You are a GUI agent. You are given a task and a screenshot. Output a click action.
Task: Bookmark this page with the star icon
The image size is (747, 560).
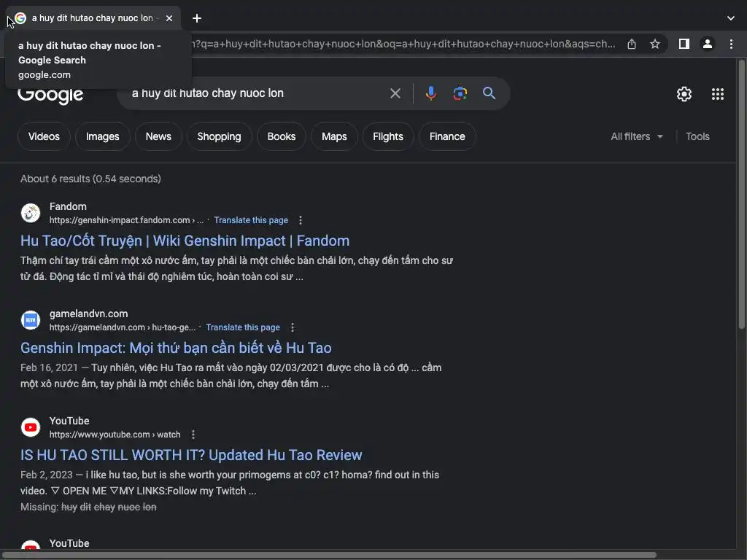[x=655, y=44]
